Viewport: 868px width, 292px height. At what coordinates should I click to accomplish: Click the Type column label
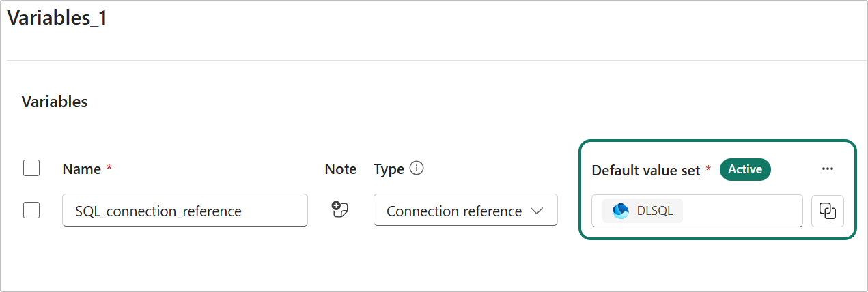coord(389,169)
